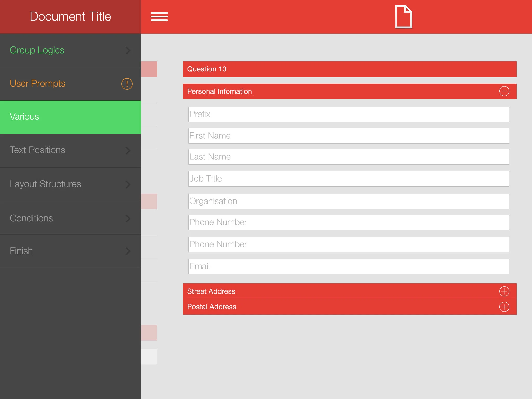Image resolution: width=532 pixels, height=399 pixels.
Task: Focus the first Phone Number field below Organisation
Action: (x=349, y=222)
